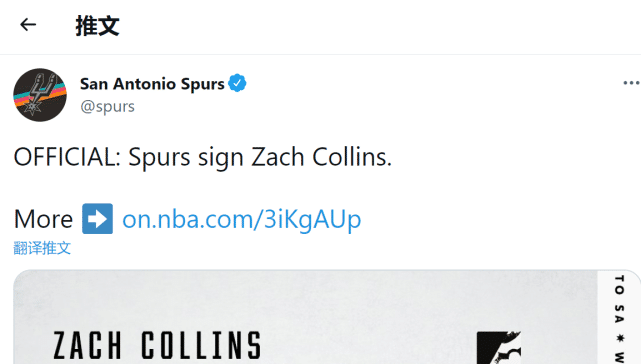
Task: Click the blue verified badge
Action: coord(237,83)
